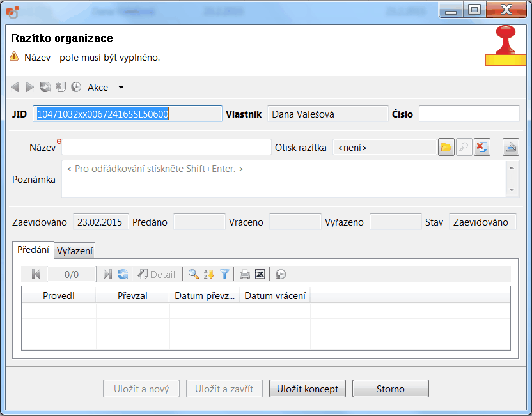Image resolution: width=532 pixels, height=416 pixels.
Task: Minimize the Razítko organizace window
Action: 451,10
